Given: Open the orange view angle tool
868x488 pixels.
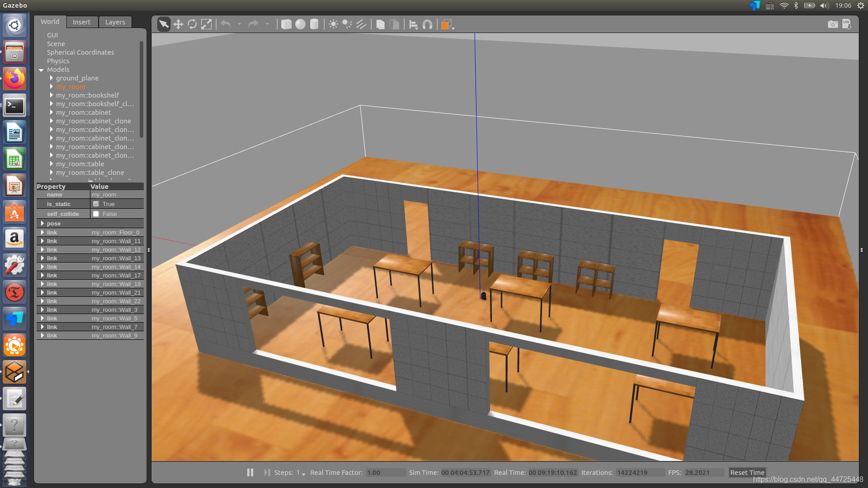Looking at the screenshot, I should pos(447,24).
